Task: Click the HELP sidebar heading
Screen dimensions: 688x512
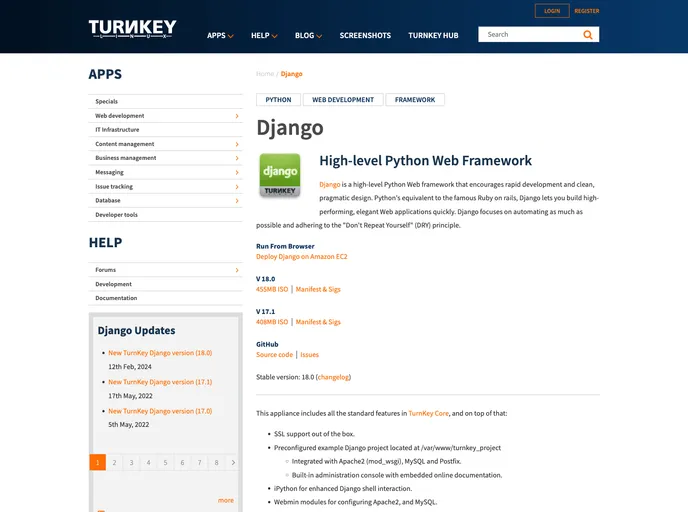Action: coord(105,243)
